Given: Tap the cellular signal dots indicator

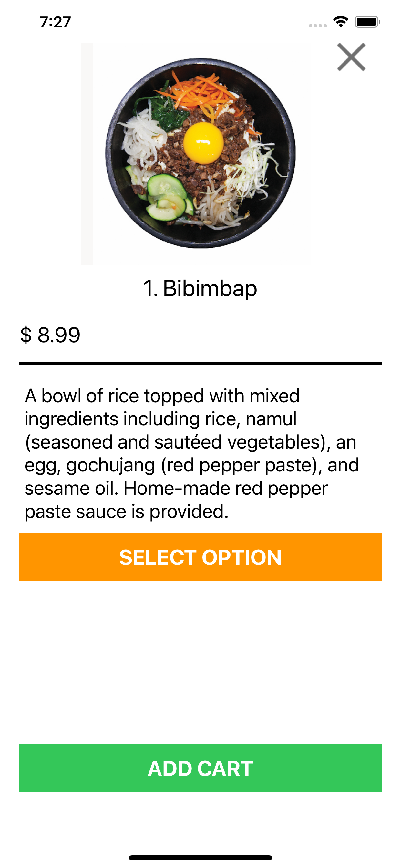Looking at the screenshot, I should (317, 26).
